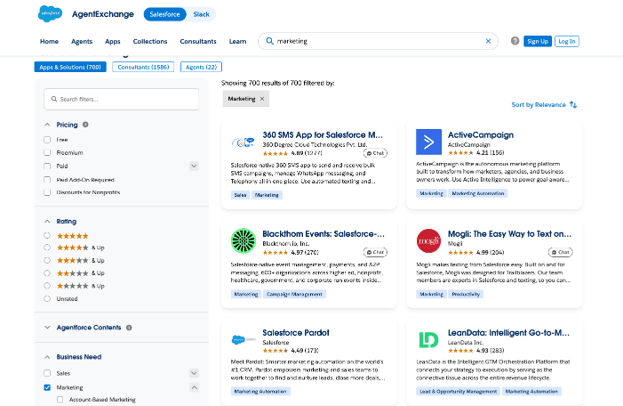Viewport: 623px width, 406px height.
Task: Expand the Paid pricing sub-options
Action: click(x=194, y=166)
